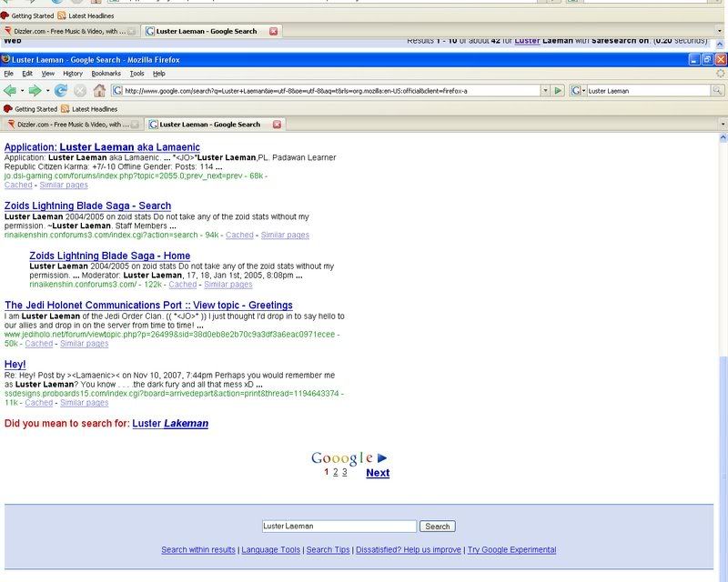The image size is (728, 582).
Task: Open the File menu
Action: coord(9,74)
